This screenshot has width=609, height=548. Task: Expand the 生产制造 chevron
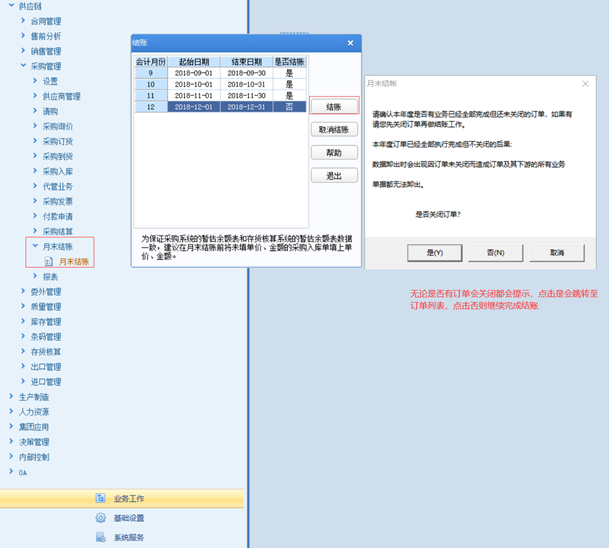tap(11, 396)
